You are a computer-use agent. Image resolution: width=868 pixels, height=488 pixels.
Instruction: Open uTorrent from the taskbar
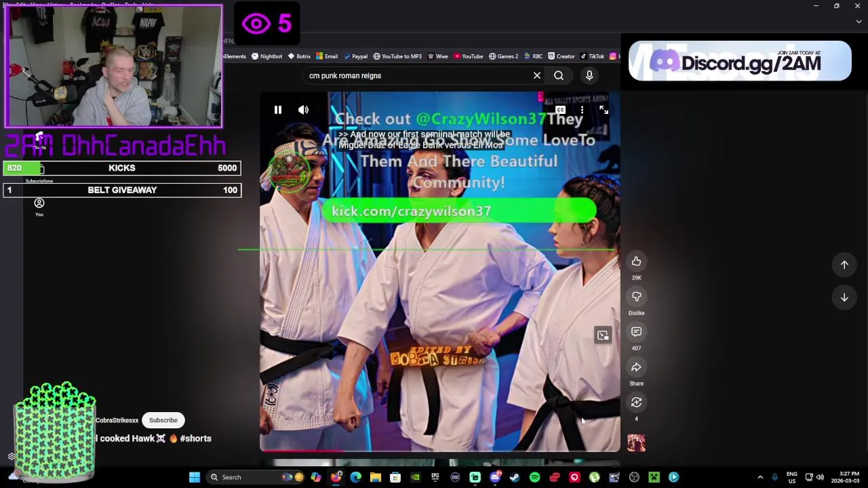coord(594,477)
